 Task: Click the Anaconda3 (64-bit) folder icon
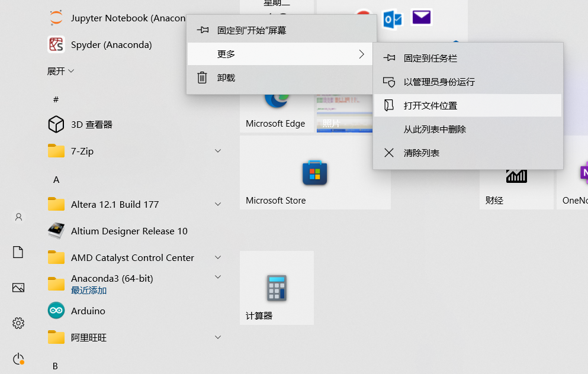56,284
